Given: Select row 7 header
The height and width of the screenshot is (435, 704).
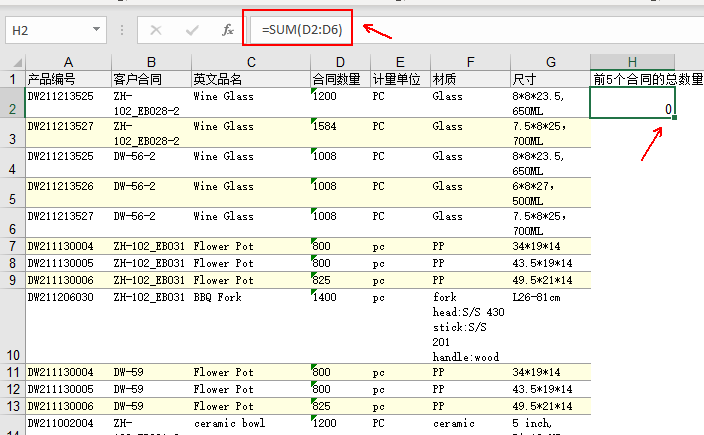Looking at the screenshot, I should 13,246.
